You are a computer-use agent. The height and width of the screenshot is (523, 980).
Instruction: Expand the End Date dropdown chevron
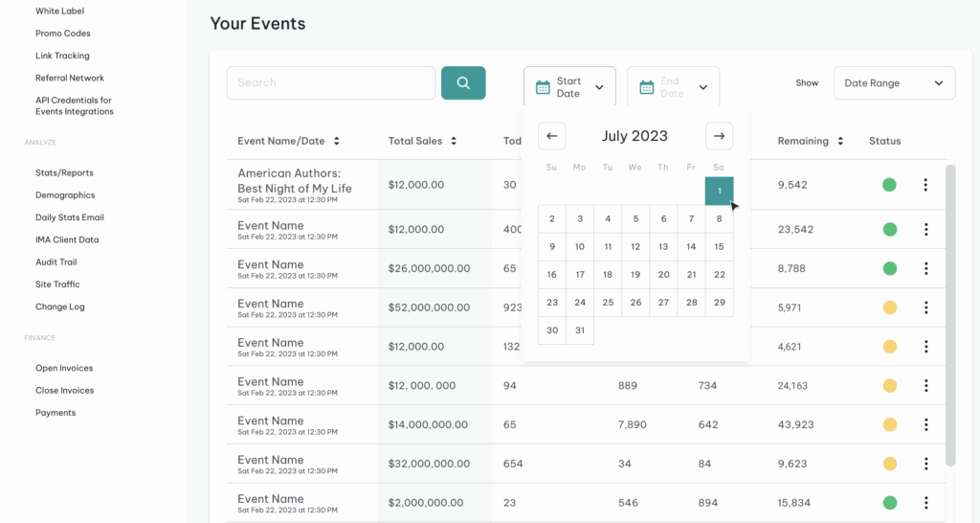pyautogui.click(x=702, y=87)
